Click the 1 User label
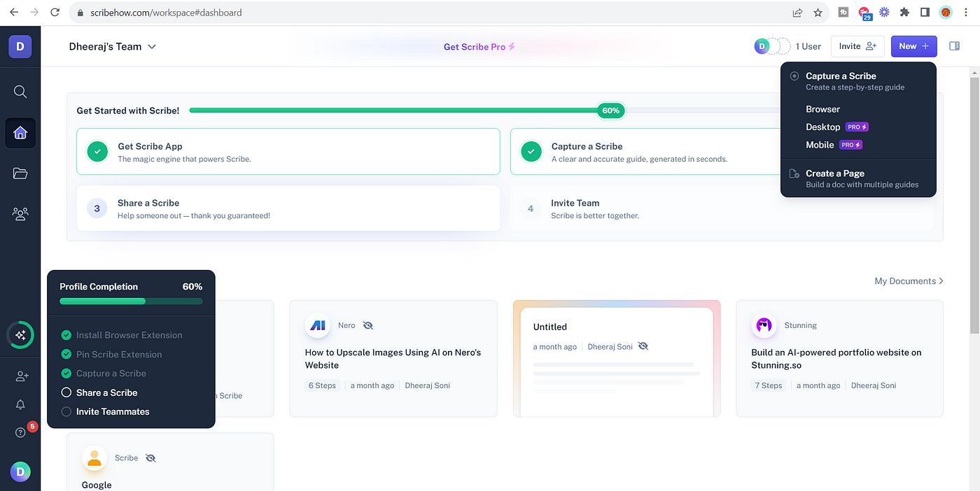This screenshot has height=491, width=980. [808, 46]
